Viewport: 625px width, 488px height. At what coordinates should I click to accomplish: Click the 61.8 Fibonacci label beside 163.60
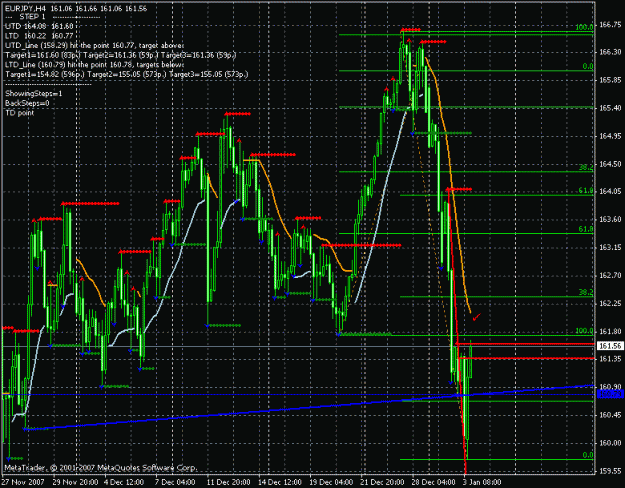586,229
